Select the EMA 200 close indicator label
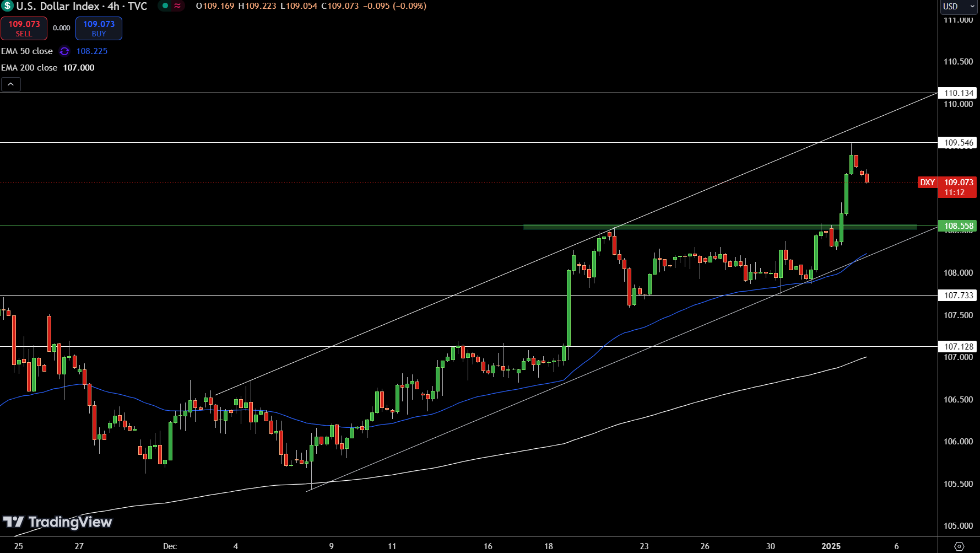Image resolution: width=980 pixels, height=553 pixels. pyautogui.click(x=29, y=68)
